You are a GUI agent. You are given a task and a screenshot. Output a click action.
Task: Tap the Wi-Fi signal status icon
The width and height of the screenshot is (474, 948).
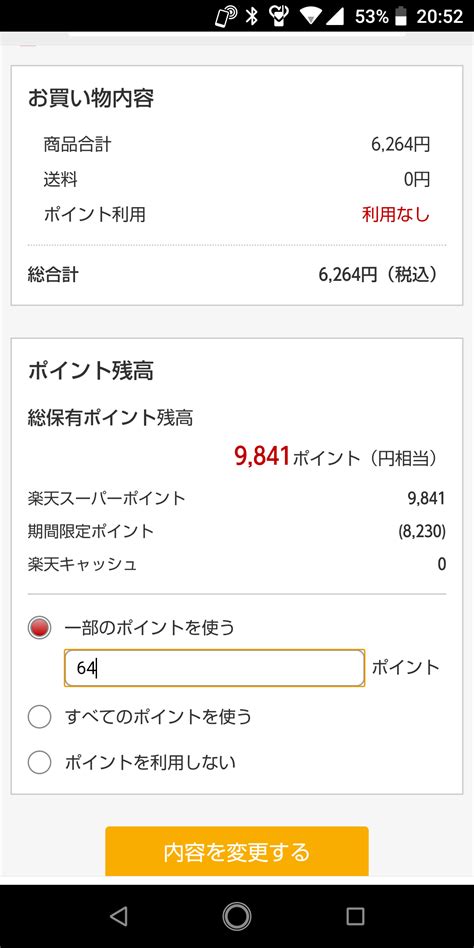(311, 16)
